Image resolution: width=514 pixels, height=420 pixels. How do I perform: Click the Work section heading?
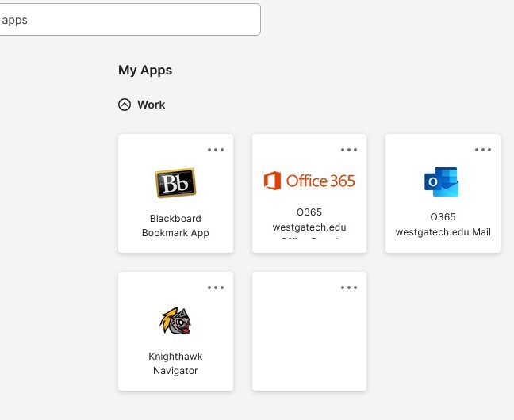coord(152,105)
